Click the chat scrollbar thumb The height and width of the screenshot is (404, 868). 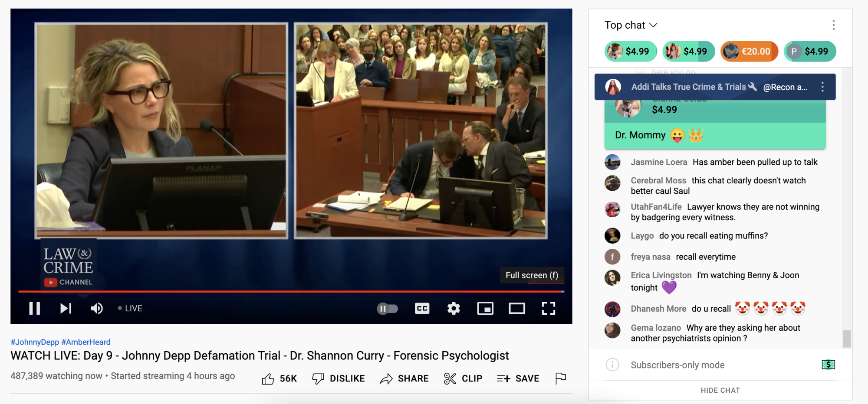click(847, 339)
